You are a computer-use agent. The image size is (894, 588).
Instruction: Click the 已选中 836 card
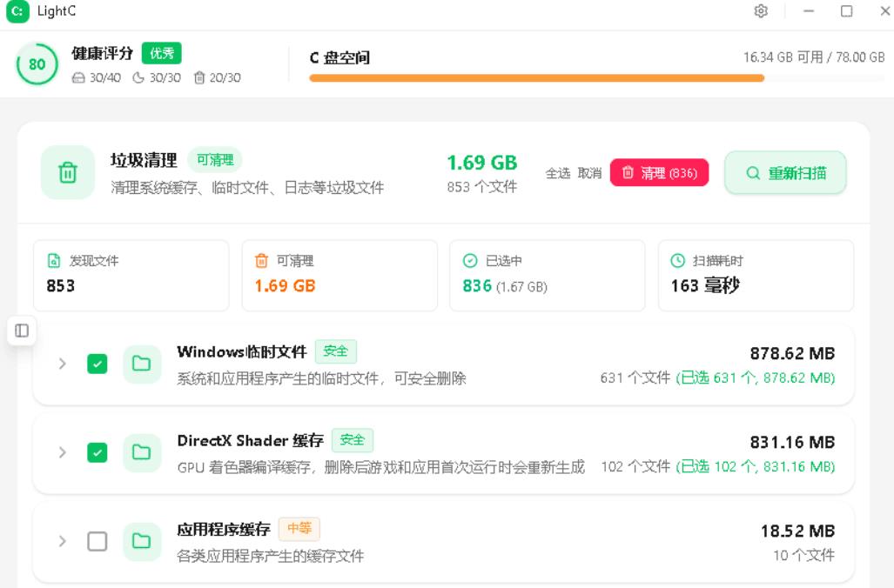pos(548,276)
